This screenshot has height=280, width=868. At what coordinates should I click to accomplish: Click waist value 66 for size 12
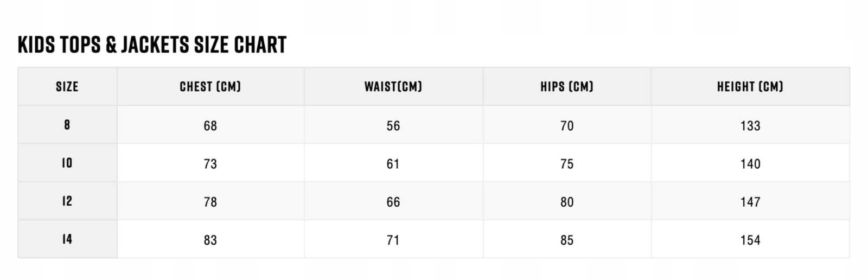pyautogui.click(x=393, y=202)
